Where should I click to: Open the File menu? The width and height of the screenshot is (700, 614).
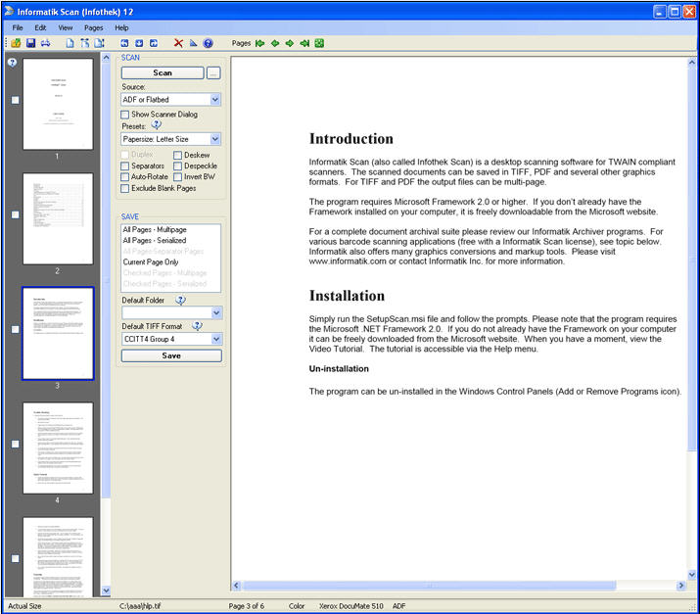point(18,27)
